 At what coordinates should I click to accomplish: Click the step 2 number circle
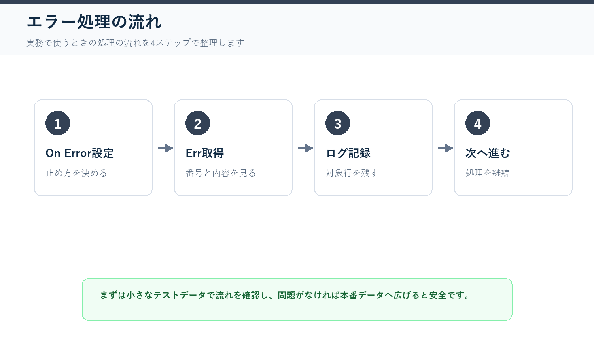[197, 123]
